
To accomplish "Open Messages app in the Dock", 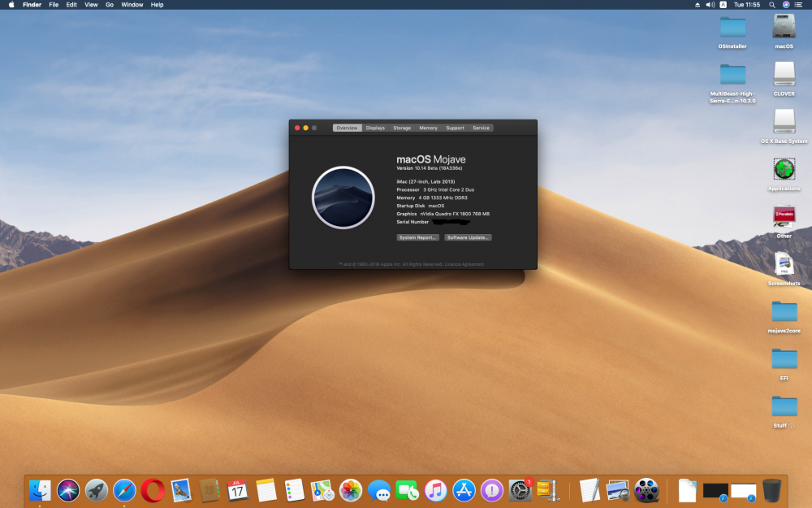I will tap(379, 490).
